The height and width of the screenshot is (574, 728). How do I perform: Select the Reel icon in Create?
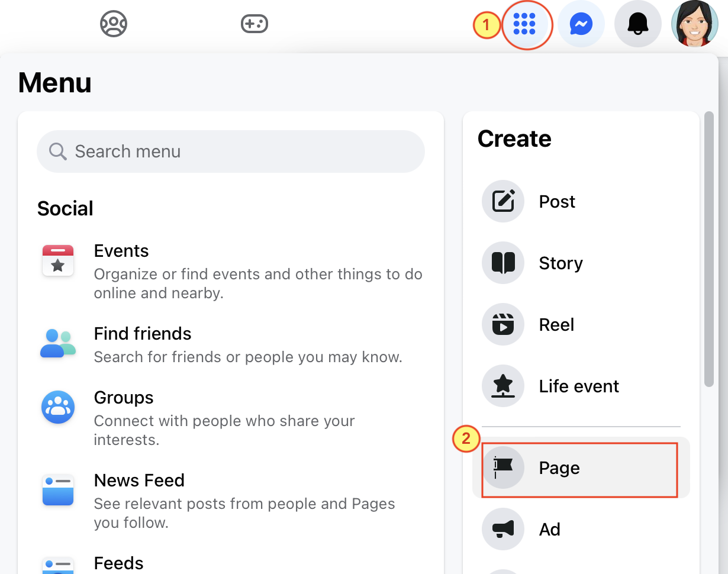pos(503,324)
